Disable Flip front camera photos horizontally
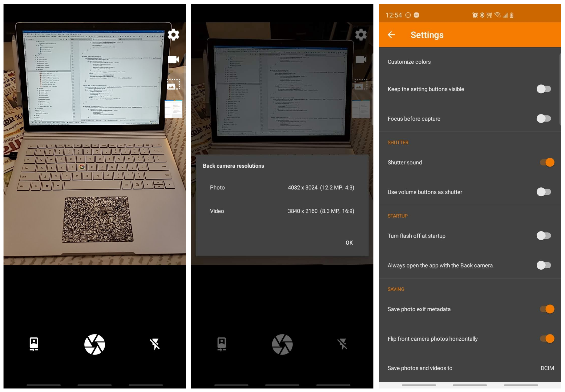The height and width of the screenshot is (392, 565). pos(547,339)
